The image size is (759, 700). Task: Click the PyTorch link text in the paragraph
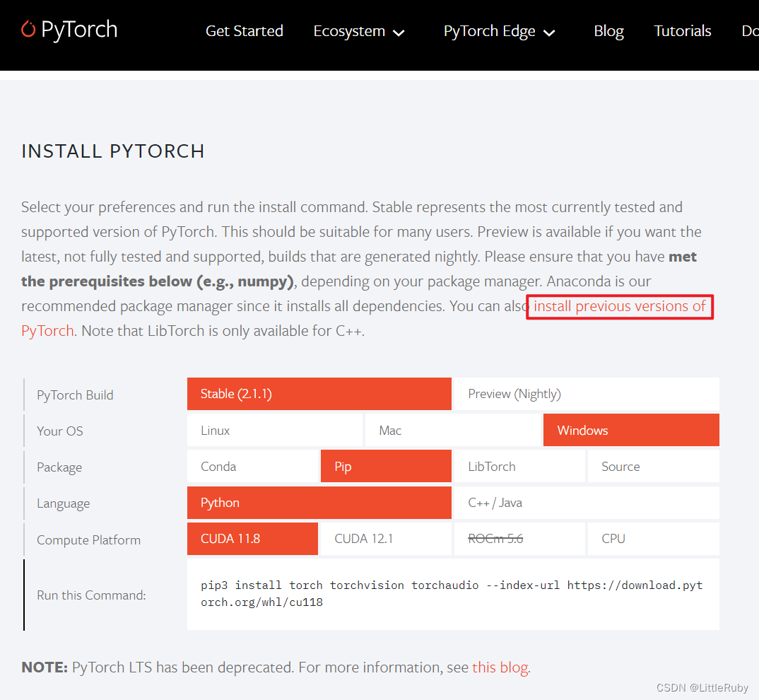pos(47,331)
